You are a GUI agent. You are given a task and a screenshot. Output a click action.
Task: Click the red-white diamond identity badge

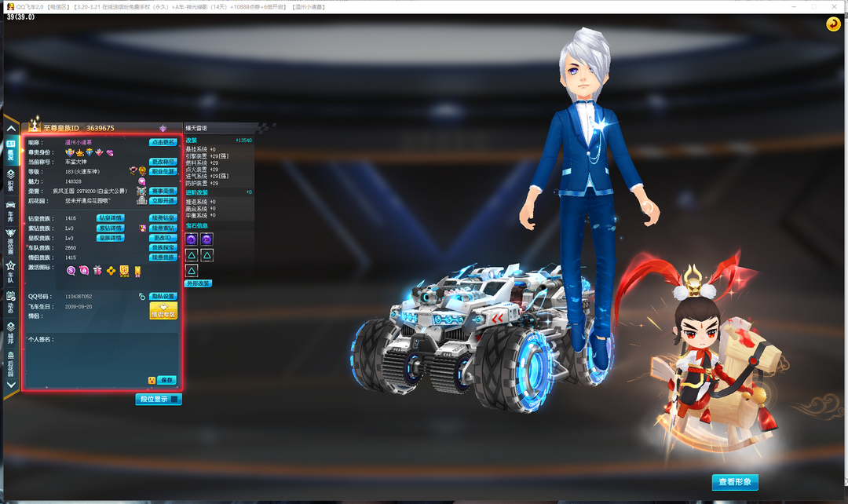[99, 152]
